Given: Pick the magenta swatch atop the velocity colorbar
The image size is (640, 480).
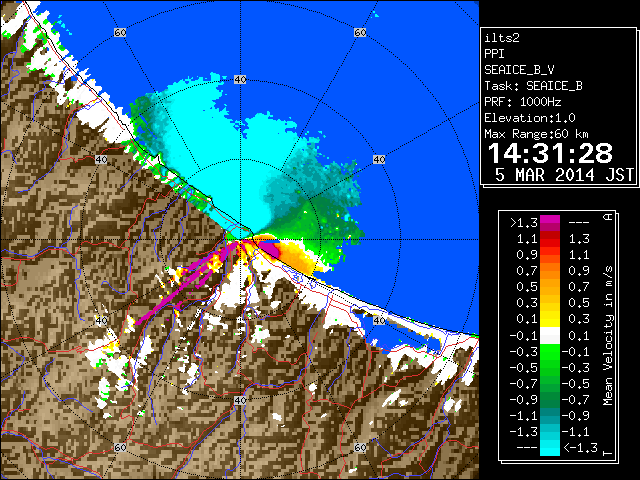Looking at the screenshot, I should pyautogui.click(x=550, y=219).
